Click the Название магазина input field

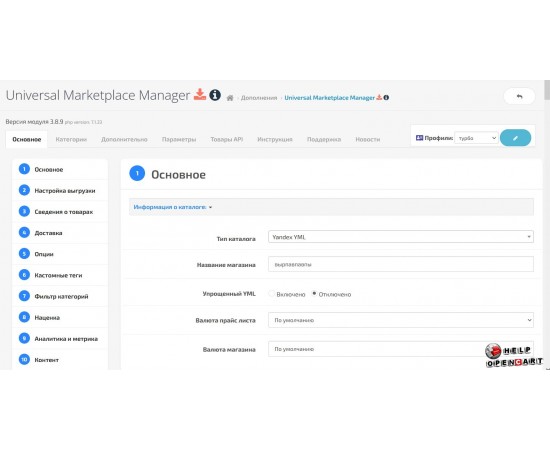pyautogui.click(x=401, y=264)
